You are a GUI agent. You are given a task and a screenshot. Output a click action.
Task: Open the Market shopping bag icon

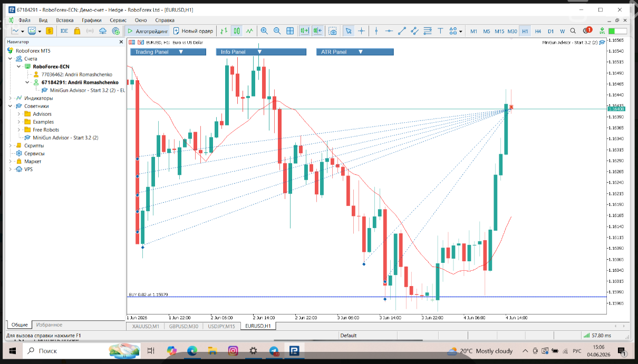(78, 31)
